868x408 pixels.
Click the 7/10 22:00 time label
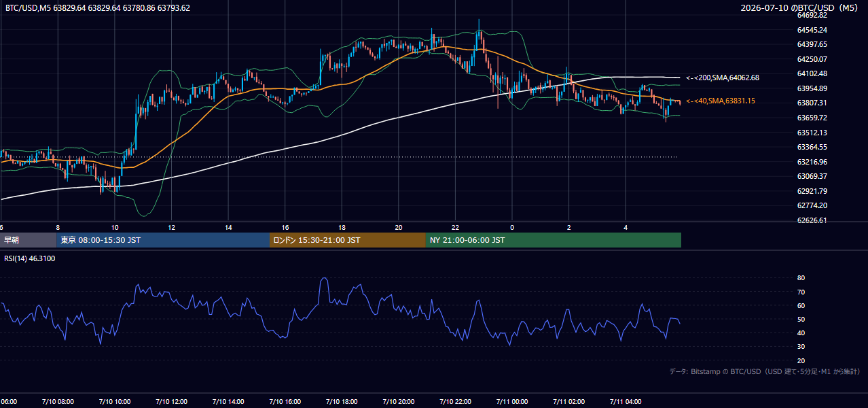point(455,401)
